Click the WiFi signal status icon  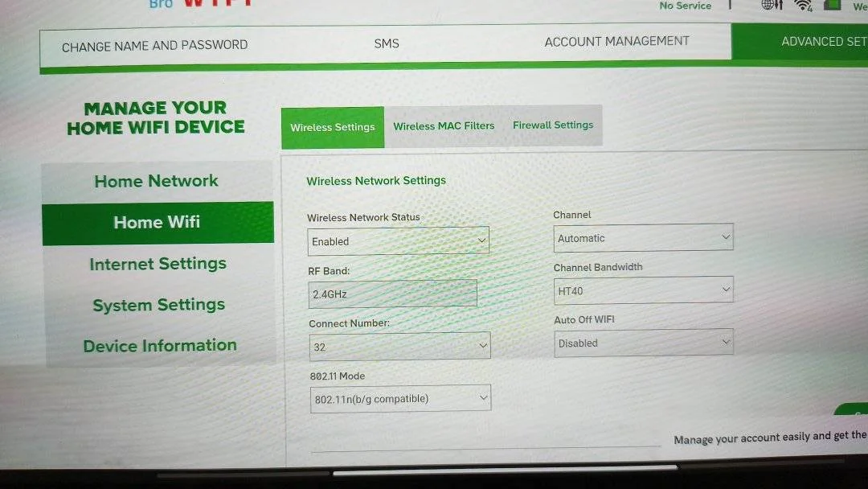coord(803,6)
